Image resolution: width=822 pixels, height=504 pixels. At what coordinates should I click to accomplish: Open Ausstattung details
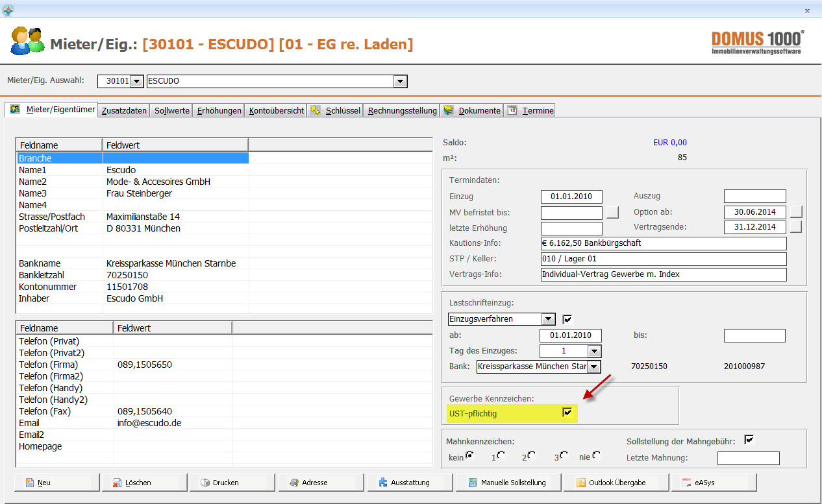point(410,483)
